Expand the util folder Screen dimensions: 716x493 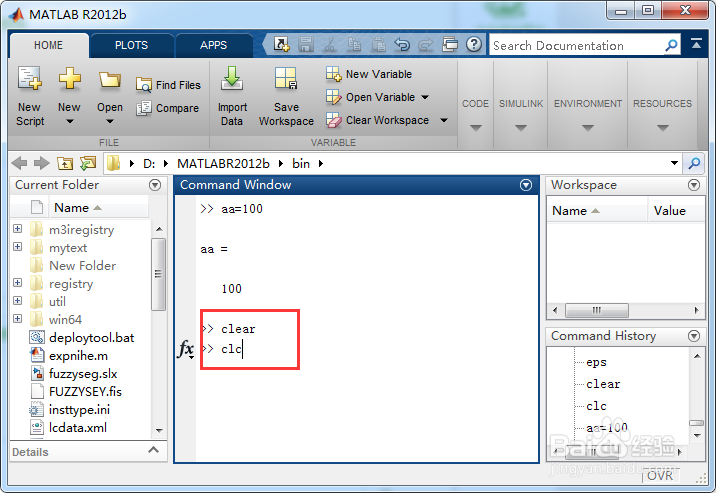tap(17, 300)
